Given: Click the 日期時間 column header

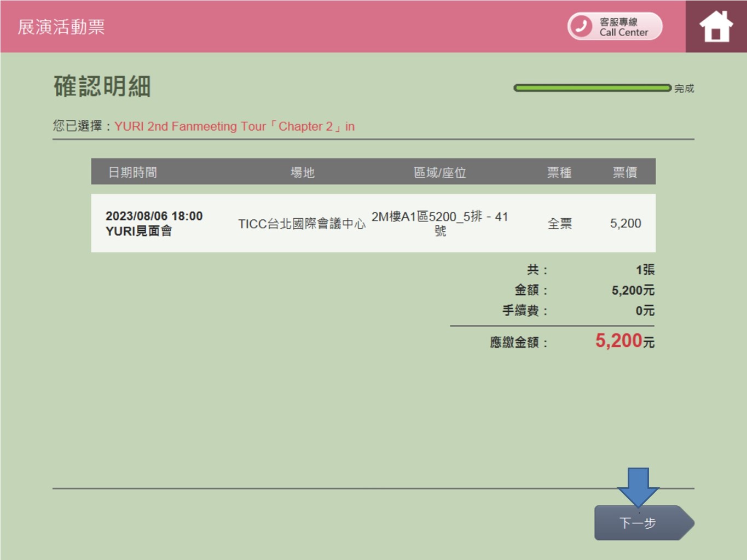Looking at the screenshot, I should (x=132, y=172).
